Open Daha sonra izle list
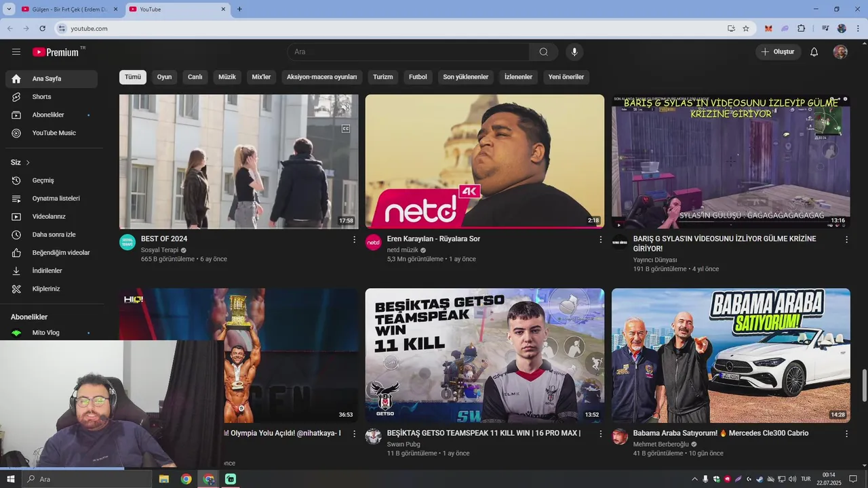This screenshot has height=488, width=868. point(52,235)
